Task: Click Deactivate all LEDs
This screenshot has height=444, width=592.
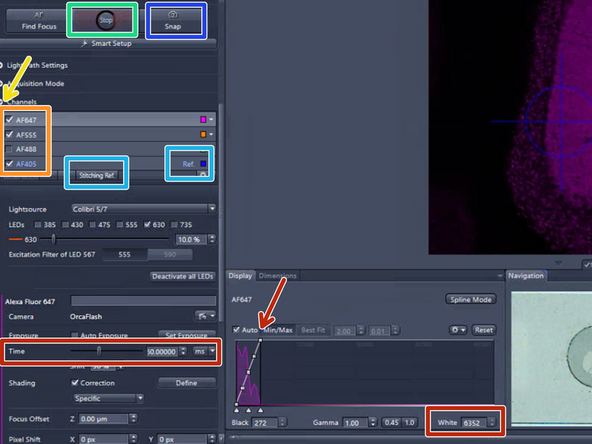Action: [183, 276]
